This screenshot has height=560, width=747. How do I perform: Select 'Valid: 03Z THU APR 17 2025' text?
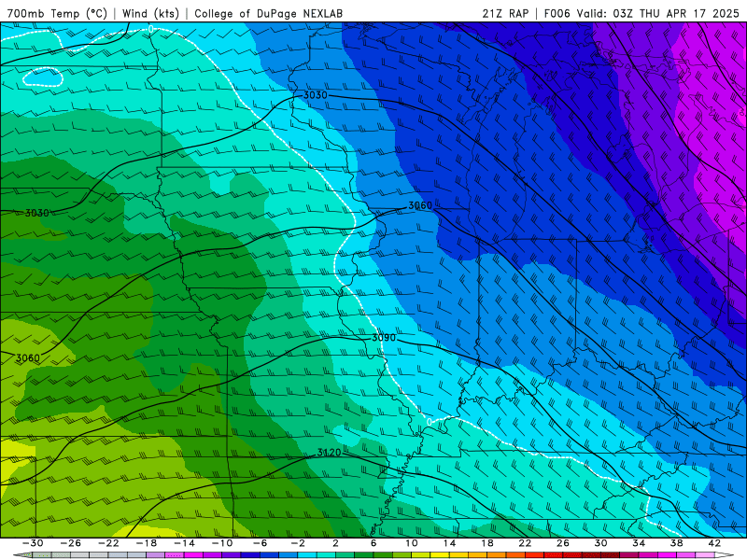pyautogui.click(x=658, y=13)
